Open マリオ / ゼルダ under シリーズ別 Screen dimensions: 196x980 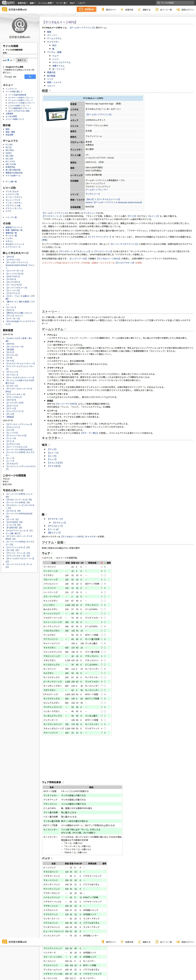12,192
